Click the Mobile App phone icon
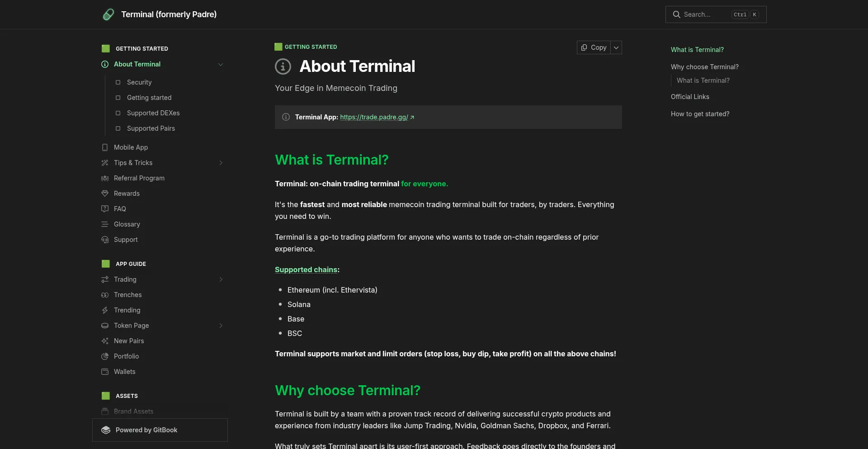This screenshot has width=868, height=449. point(105,147)
